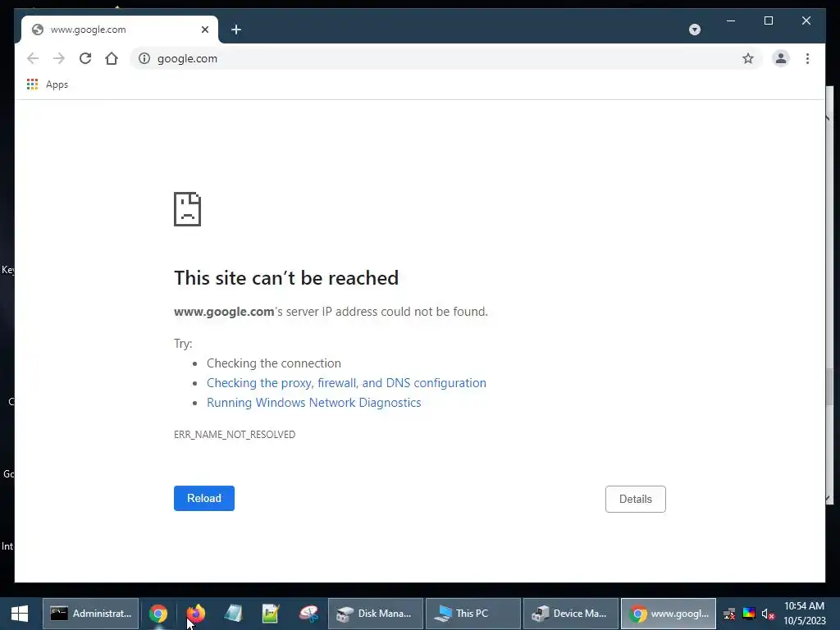This screenshot has width=840, height=630.
Task: Switch to Device Manager taskbar window
Action: [x=571, y=614]
